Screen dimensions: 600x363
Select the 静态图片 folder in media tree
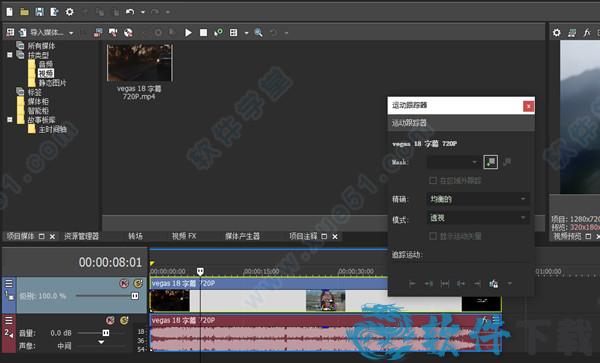pos(52,83)
